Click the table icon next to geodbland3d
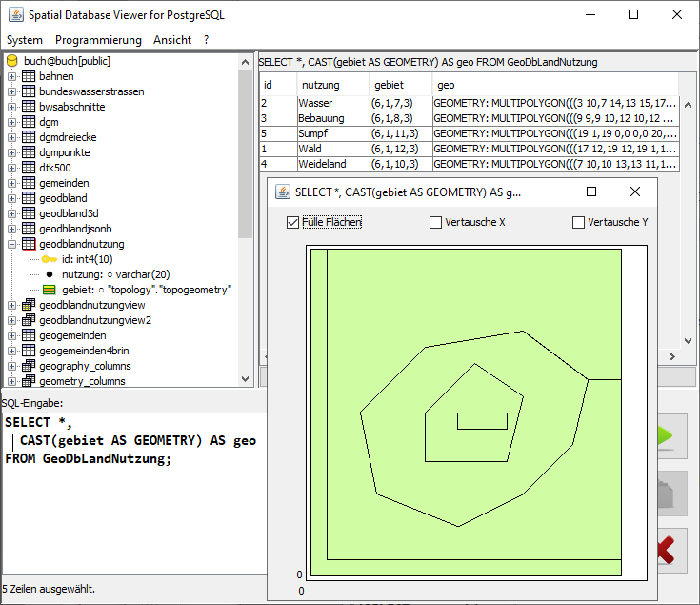Image resolution: width=700 pixels, height=605 pixels. (29, 213)
